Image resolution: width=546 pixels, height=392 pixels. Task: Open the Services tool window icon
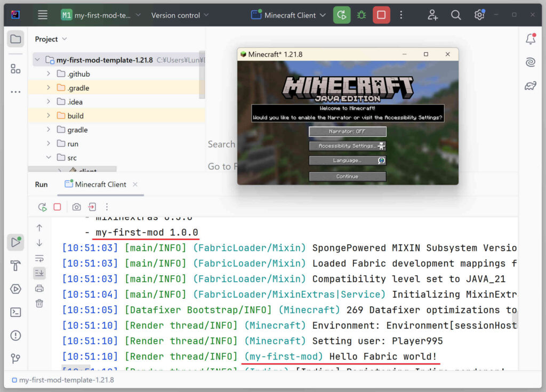point(15,289)
